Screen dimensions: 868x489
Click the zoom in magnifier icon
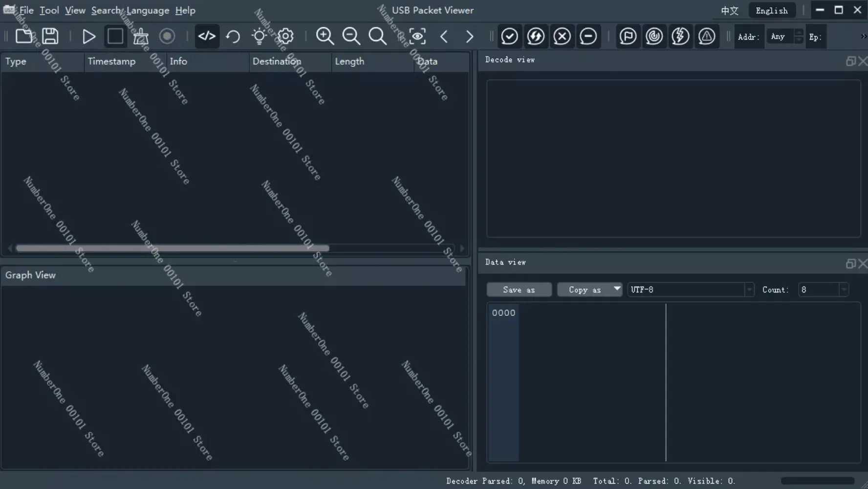(325, 36)
